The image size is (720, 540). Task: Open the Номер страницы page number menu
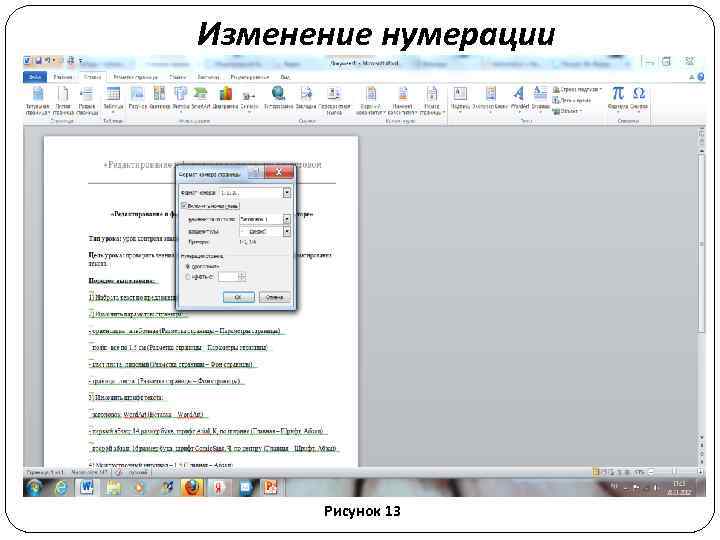coord(432,100)
